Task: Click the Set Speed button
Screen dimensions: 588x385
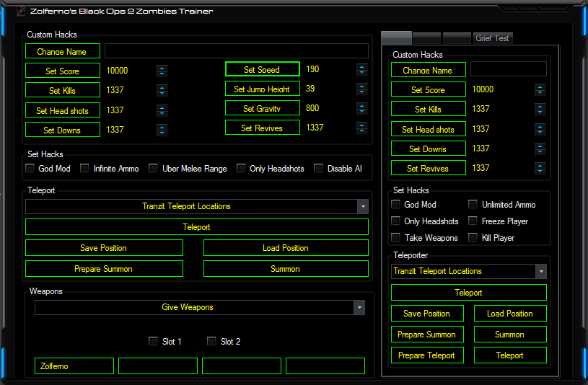Action: pyautogui.click(x=263, y=69)
